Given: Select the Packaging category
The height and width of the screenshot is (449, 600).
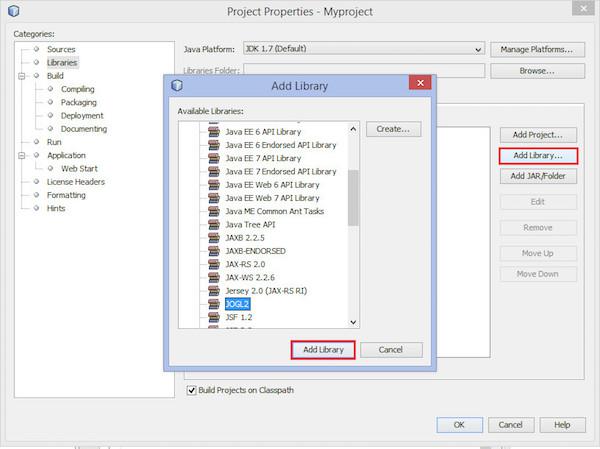Looking at the screenshot, I should (79, 102).
